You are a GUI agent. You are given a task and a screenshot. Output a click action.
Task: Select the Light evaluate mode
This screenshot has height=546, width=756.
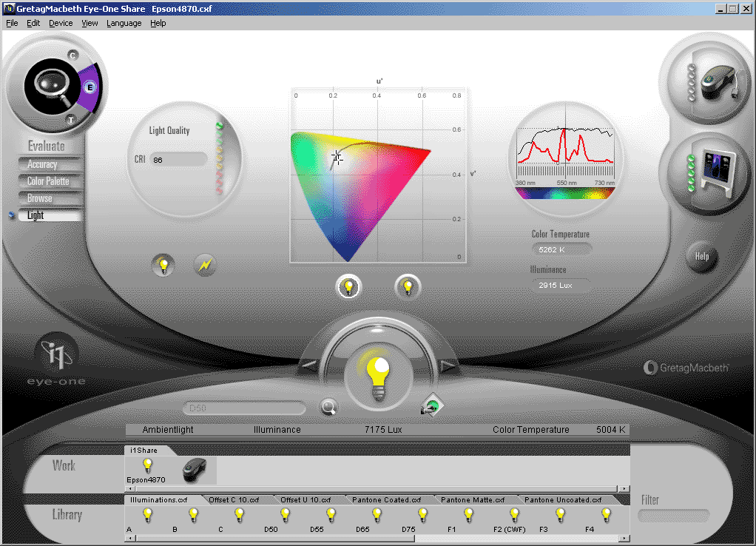pyautogui.click(x=50, y=215)
